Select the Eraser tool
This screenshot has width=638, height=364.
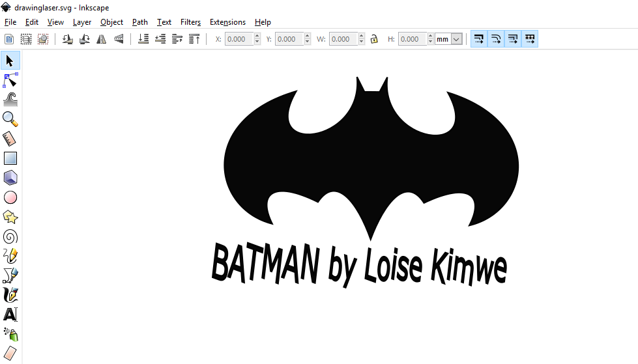tap(10, 353)
